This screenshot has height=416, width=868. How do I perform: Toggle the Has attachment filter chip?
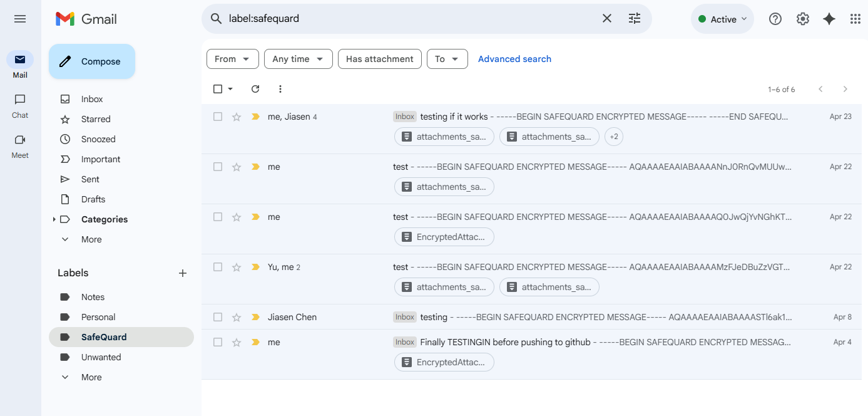(x=380, y=59)
